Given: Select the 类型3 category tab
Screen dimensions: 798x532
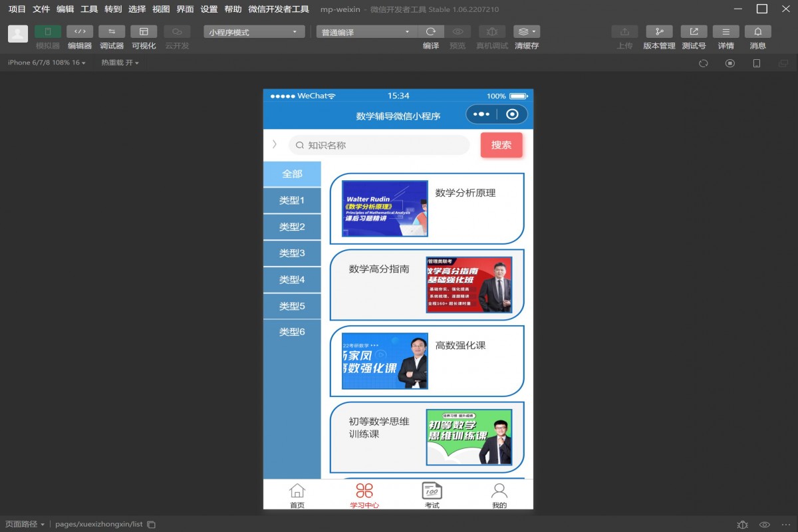Looking at the screenshot, I should click(x=292, y=253).
